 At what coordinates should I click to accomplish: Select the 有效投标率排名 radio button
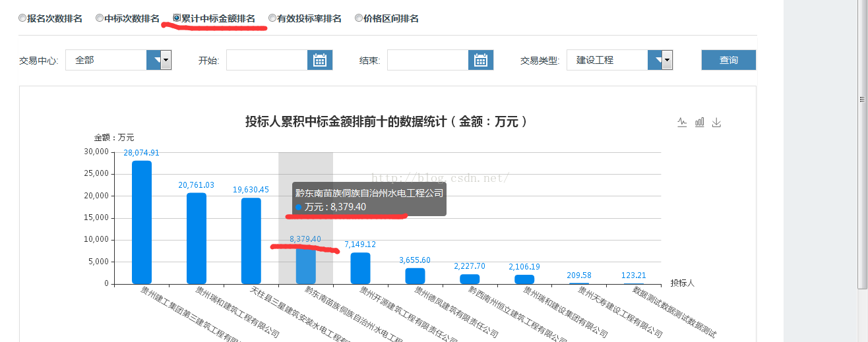[x=272, y=18]
